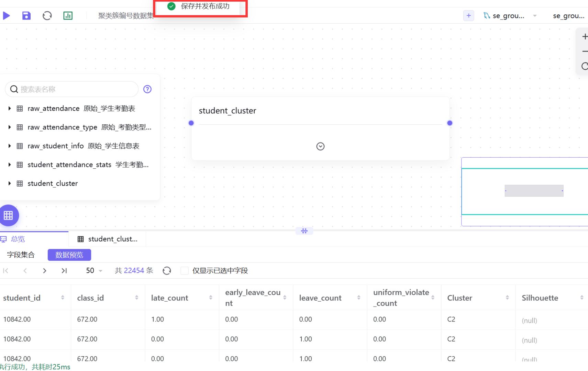This screenshot has height=371, width=588.
Task: Run the dataset with the play icon
Action: tap(7, 15)
